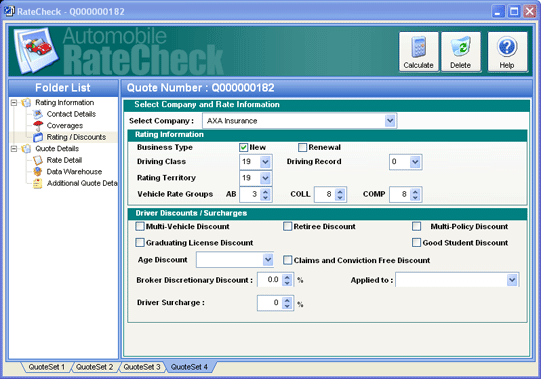This screenshot has height=379, width=541.
Task: Click the Contact Details icon in the tree
Action: pyautogui.click(x=38, y=114)
